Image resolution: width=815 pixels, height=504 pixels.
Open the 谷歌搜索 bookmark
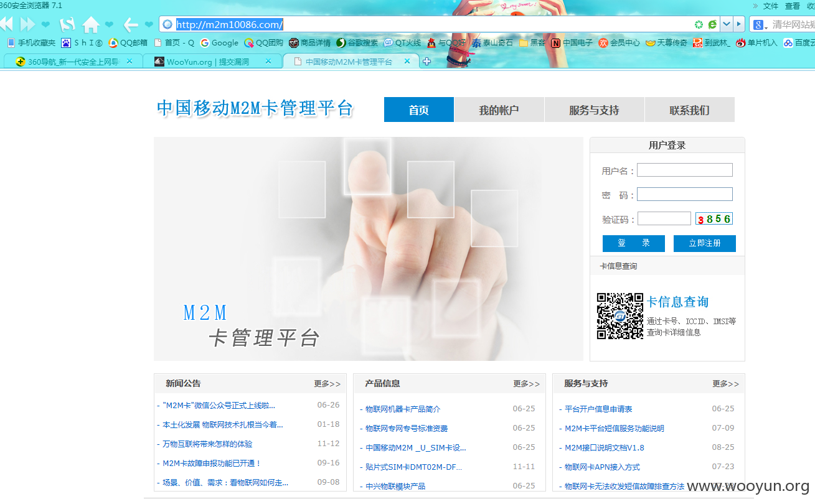357,43
